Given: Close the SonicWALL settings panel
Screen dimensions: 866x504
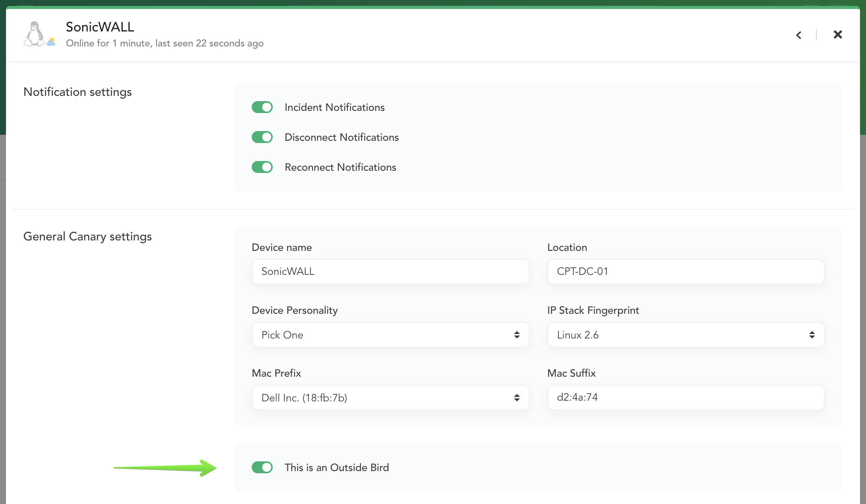Looking at the screenshot, I should click(838, 34).
